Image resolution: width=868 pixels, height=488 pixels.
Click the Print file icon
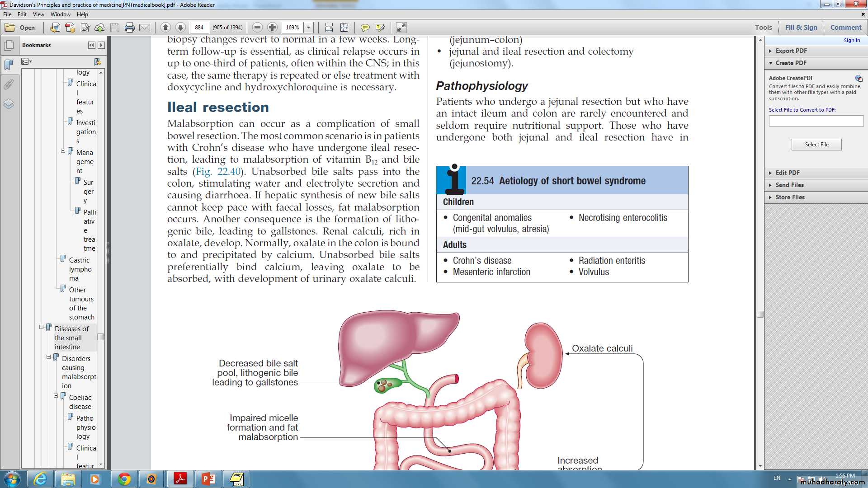130,28
